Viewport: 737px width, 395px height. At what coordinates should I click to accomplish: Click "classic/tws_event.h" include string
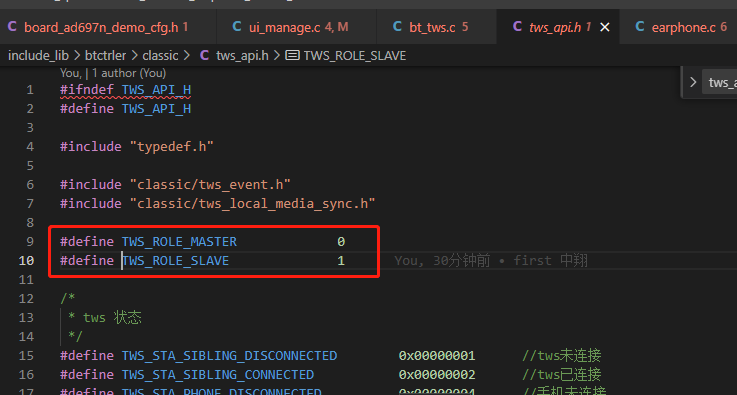210,185
